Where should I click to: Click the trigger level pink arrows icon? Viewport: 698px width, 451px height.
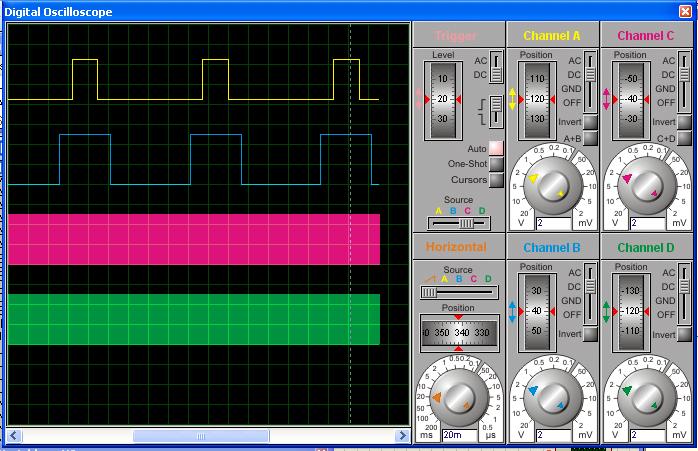418,98
